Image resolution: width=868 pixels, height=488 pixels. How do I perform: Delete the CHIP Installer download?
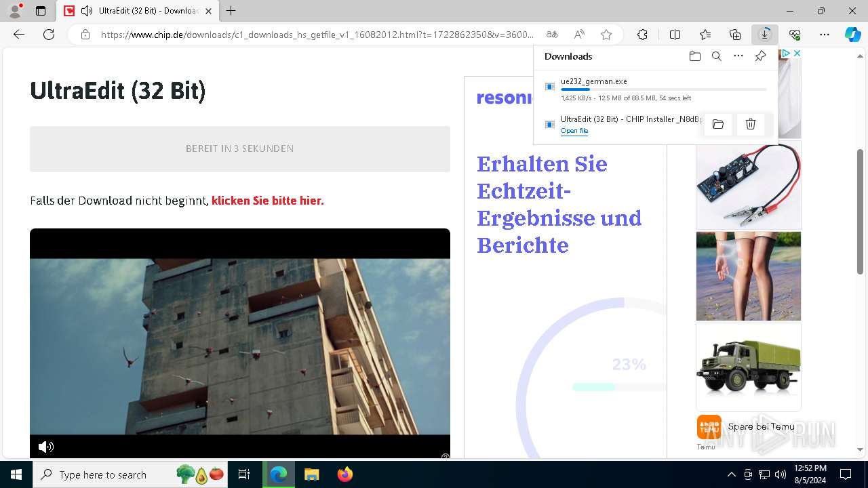[751, 124]
